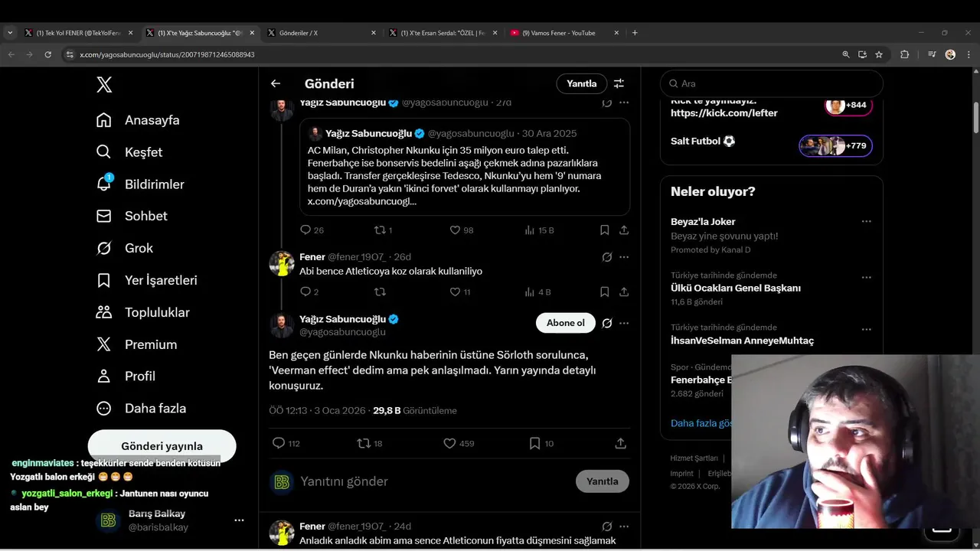Open account menu next to Barış Balkay
This screenshot has width=980, height=551.
[239, 520]
